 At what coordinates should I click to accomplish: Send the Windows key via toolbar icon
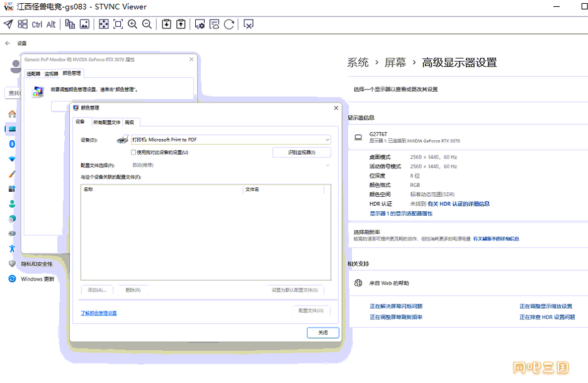click(23, 25)
